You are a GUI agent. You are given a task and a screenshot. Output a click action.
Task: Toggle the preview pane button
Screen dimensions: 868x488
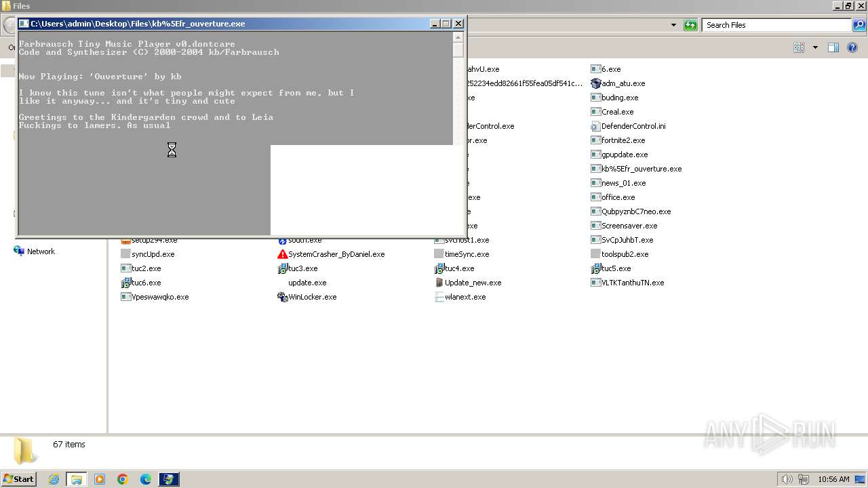[x=833, y=47]
